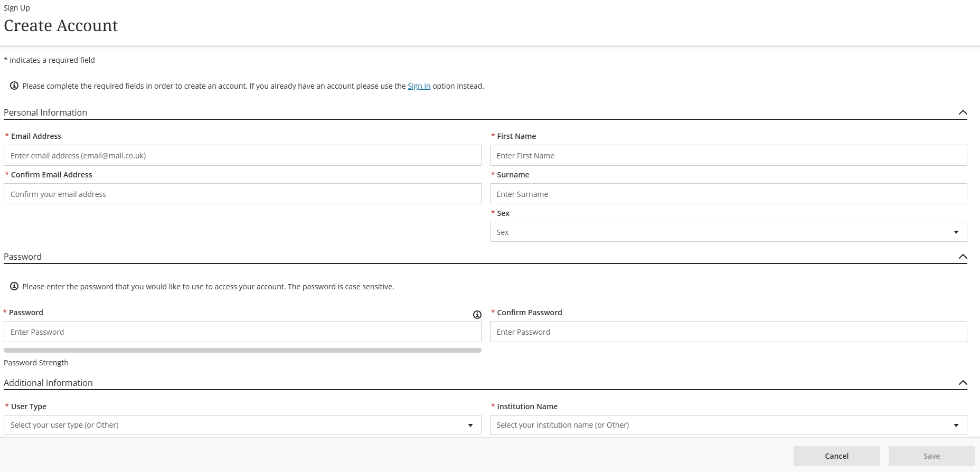Click the Confirm Password input

point(728,332)
